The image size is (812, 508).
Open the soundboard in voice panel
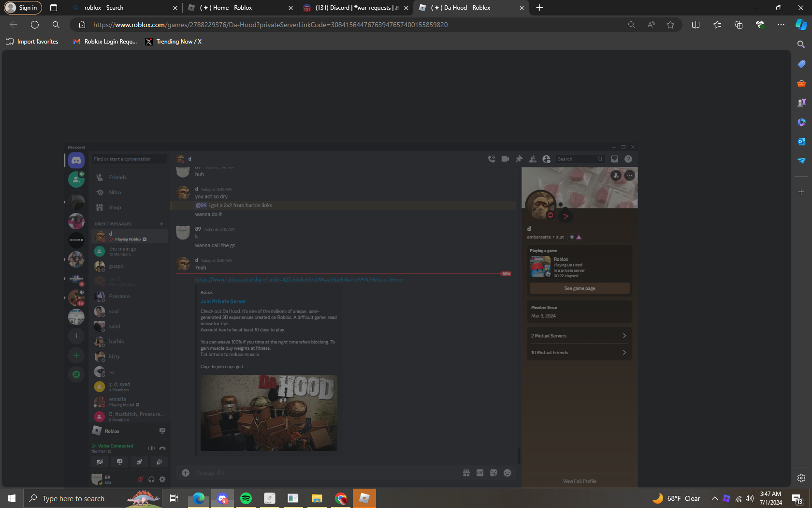pyautogui.click(x=159, y=462)
